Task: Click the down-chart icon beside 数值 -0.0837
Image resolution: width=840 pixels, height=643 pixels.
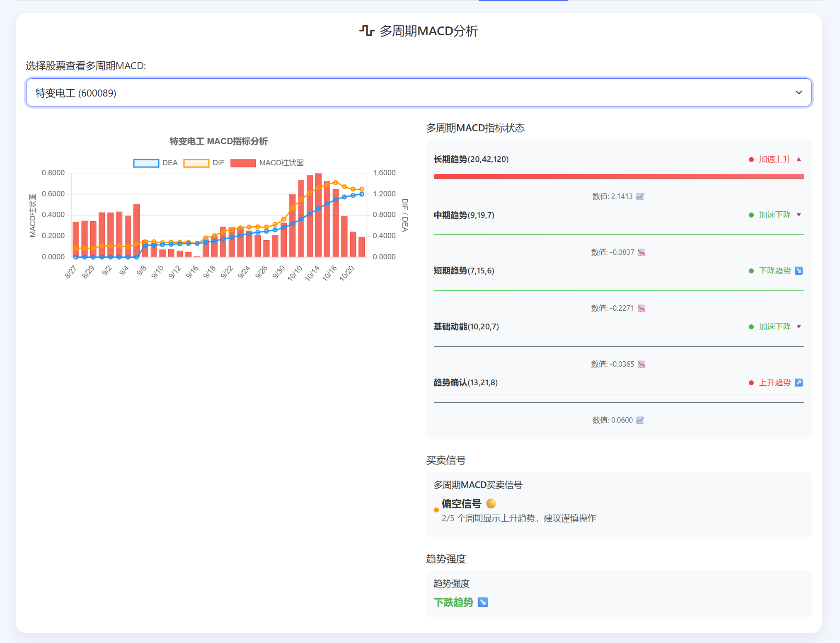Action: tap(641, 252)
